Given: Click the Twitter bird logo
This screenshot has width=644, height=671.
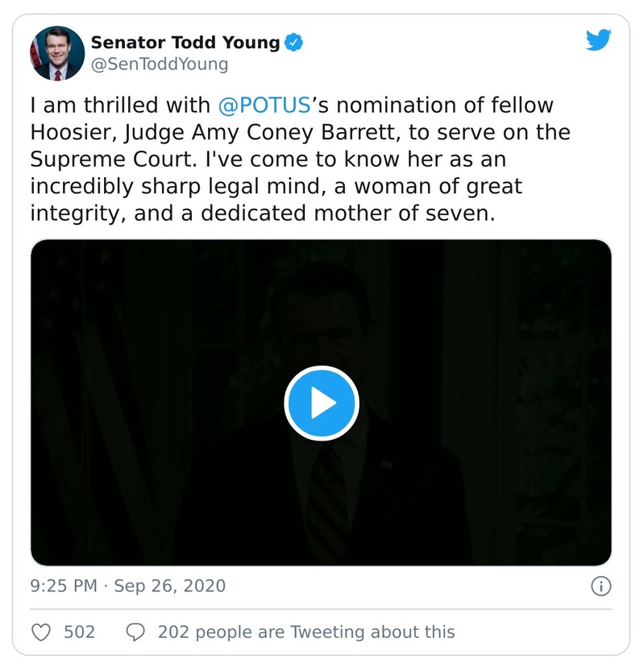Looking at the screenshot, I should 598,41.
